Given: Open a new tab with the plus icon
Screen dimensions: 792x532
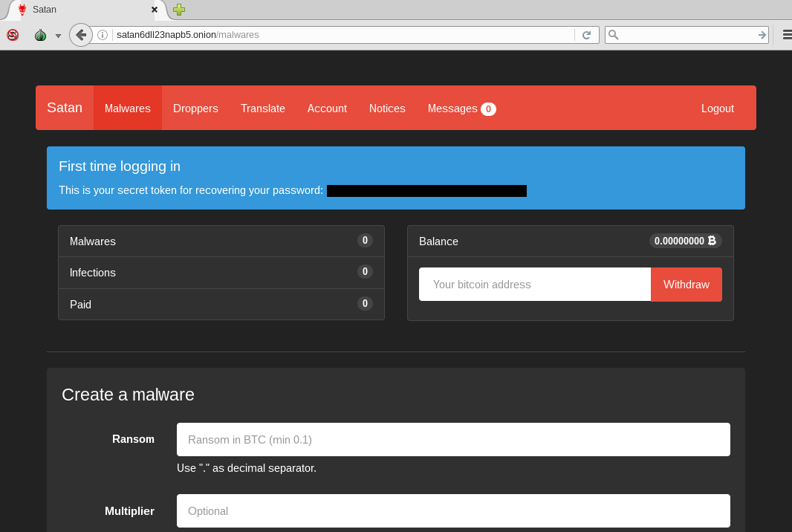Looking at the screenshot, I should point(179,10).
